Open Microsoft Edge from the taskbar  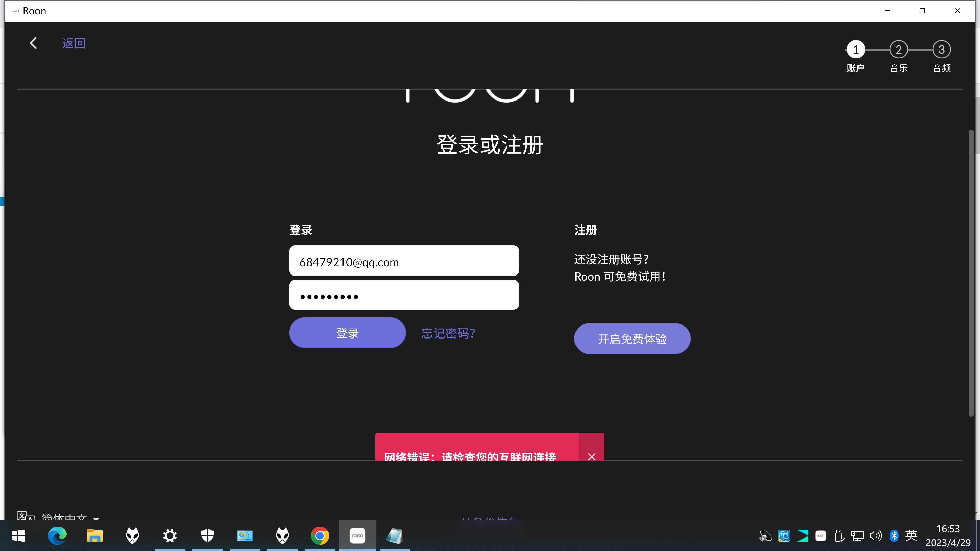click(x=57, y=535)
